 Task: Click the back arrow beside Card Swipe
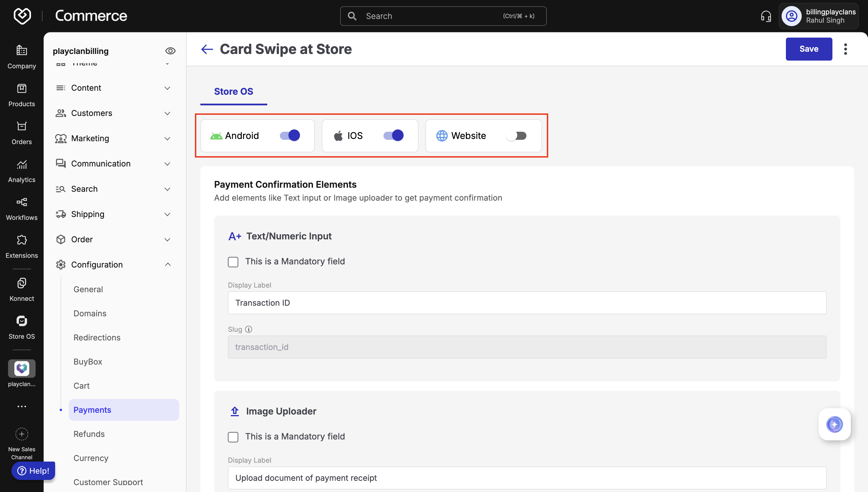coord(207,49)
